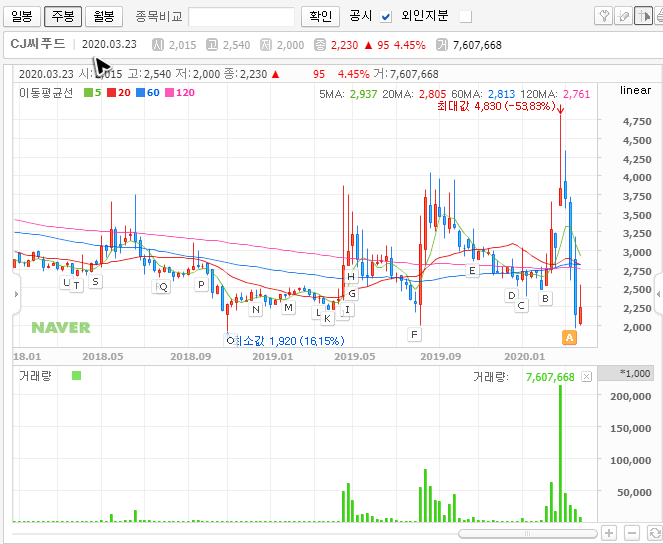Open disclosure marker B
The height and width of the screenshot is (544, 663).
[545, 298]
